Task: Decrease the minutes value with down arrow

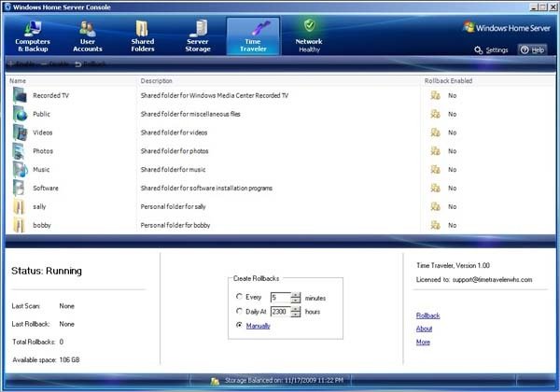Action: pos(296,301)
